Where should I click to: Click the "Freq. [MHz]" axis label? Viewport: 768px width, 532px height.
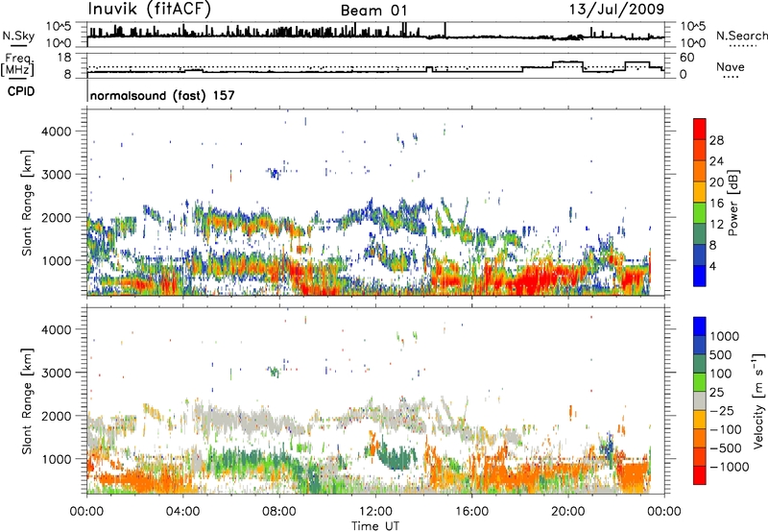pos(18,64)
